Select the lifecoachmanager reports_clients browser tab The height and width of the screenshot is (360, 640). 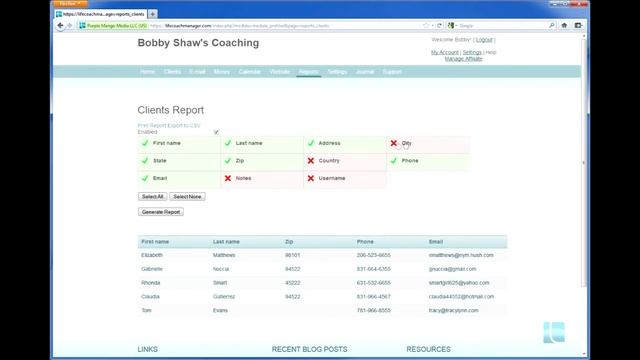pyautogui.click(x=100, y=14)
